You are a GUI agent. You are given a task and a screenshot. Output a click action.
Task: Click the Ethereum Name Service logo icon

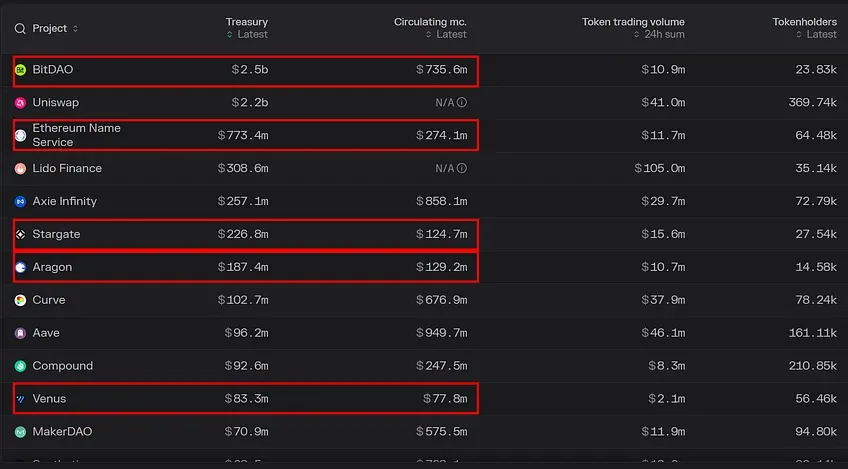pos(20,135)
